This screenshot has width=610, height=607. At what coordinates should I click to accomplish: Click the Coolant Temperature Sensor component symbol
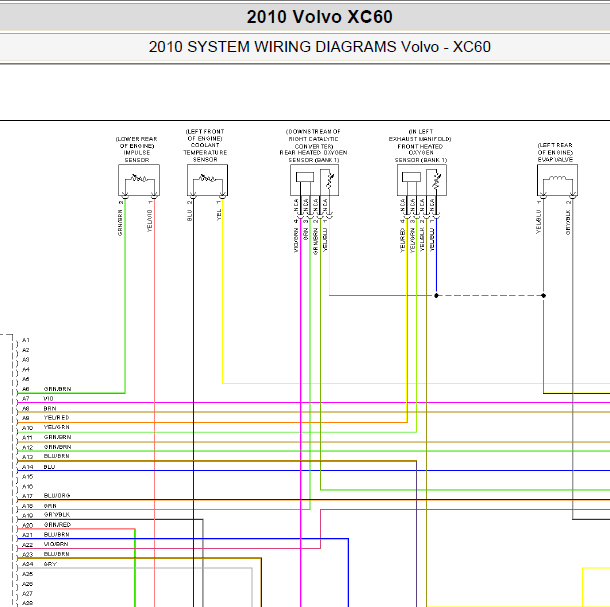click(x=207, y=180)
